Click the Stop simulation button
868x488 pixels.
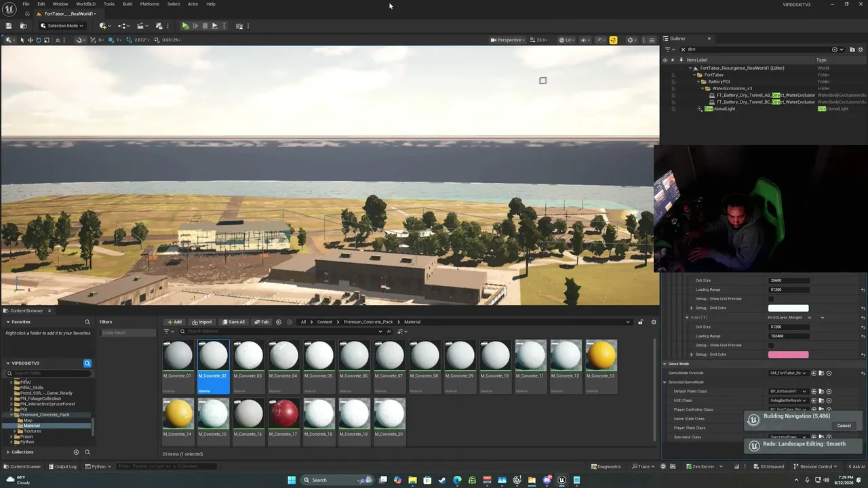point(205,26)
